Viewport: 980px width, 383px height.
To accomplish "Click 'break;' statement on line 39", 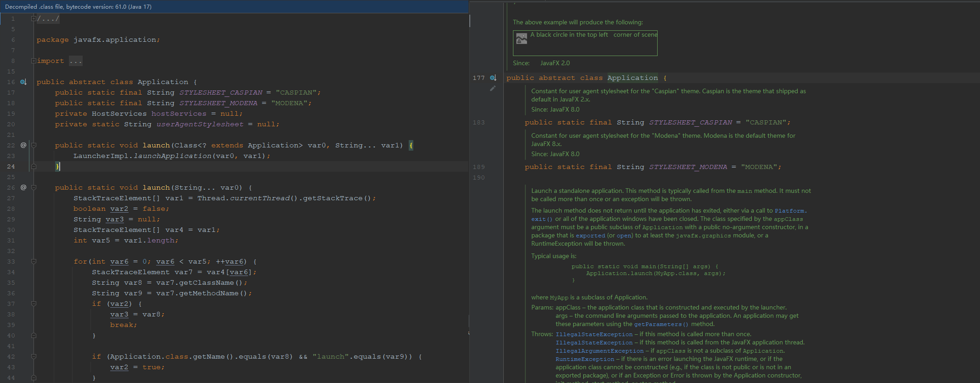I will 124,325.
